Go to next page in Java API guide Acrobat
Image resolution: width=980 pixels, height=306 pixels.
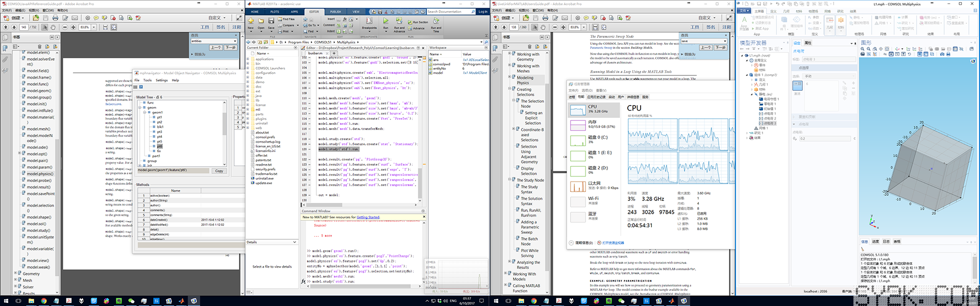tap(14, 27)
